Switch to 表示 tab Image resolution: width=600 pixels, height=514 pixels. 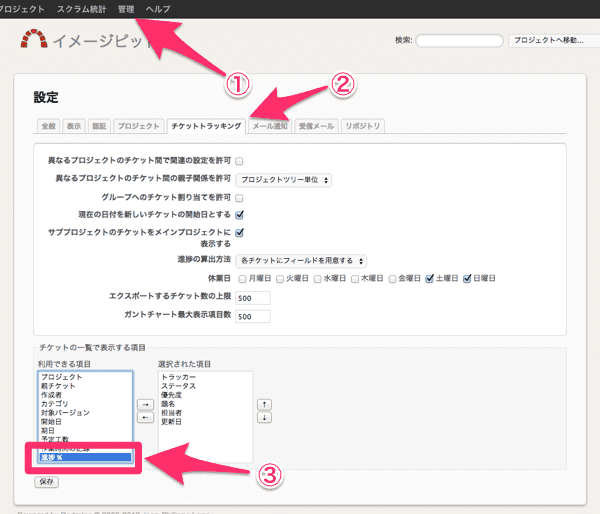74,126
